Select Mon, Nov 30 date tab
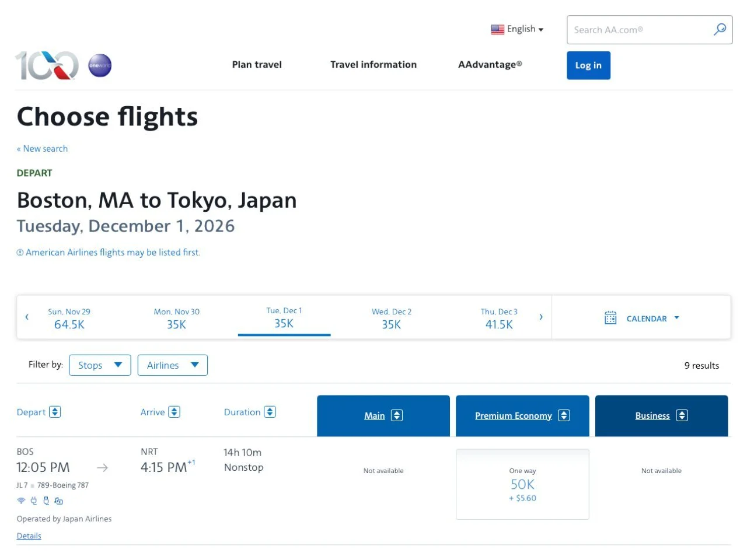The image size is (747, 560). [x=176, y=318]
